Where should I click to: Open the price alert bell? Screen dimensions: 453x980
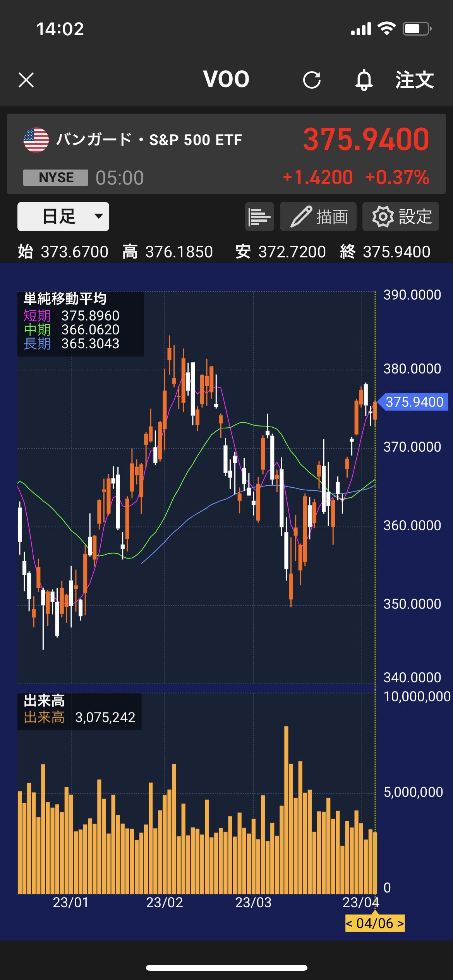coord(364,80)
